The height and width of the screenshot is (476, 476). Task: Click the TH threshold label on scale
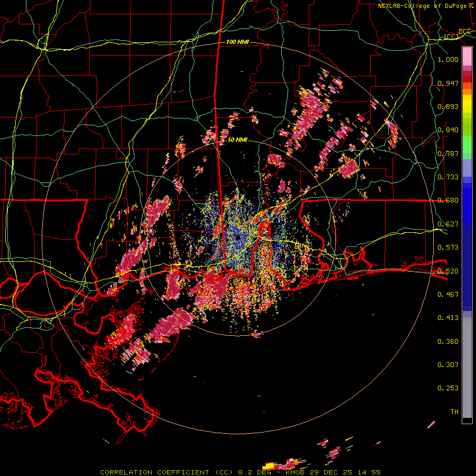pos(454,411)
